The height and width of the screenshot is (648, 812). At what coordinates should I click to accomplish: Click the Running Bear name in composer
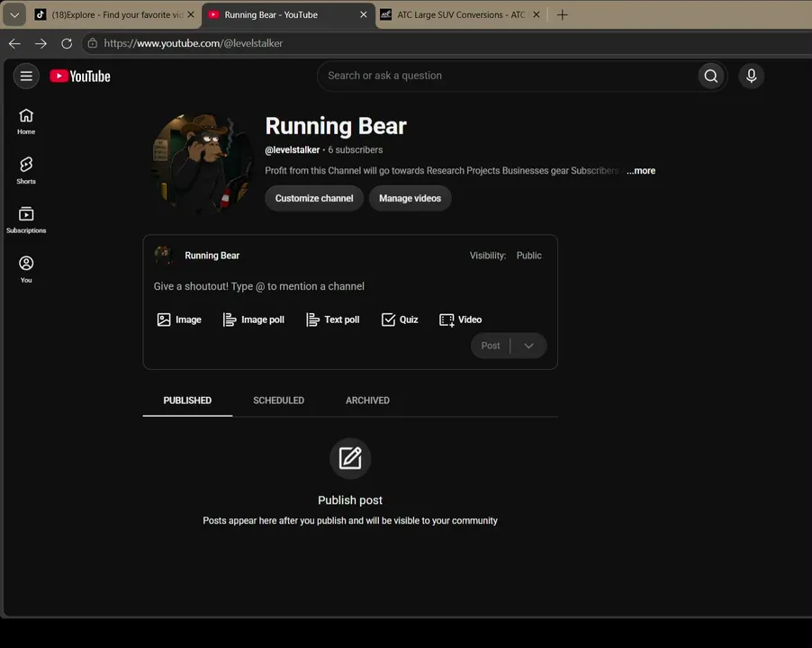[x=212, y=256]
